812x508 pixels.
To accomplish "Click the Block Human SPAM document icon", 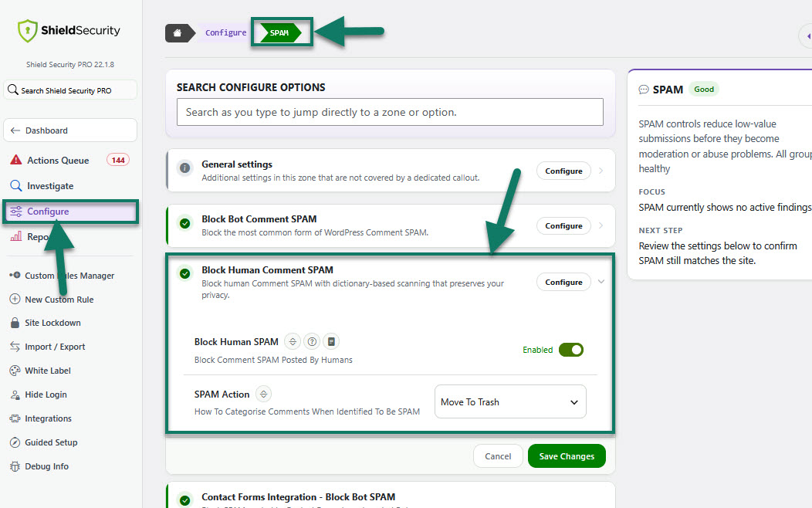I will (331, 342).
